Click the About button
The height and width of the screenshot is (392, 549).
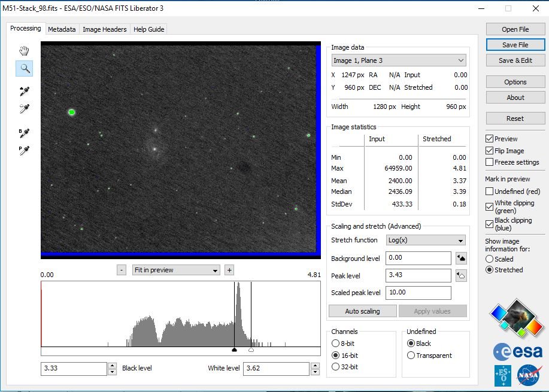point(515,98)
